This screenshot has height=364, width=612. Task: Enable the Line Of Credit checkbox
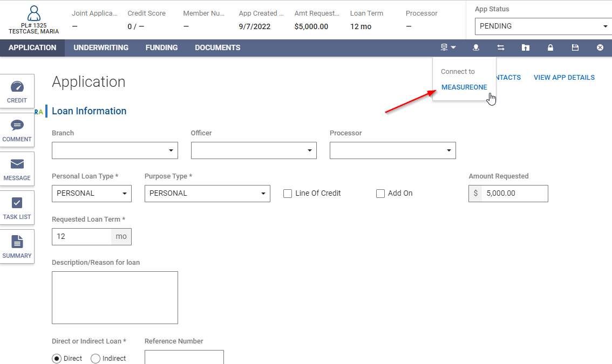point(287,193)
